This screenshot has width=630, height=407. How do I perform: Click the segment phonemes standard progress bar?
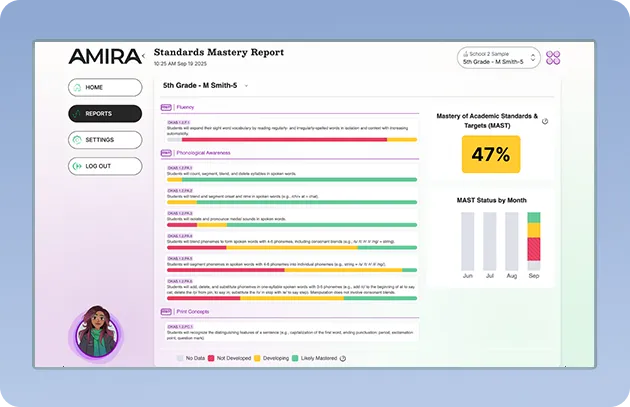[x=292, y=270]
